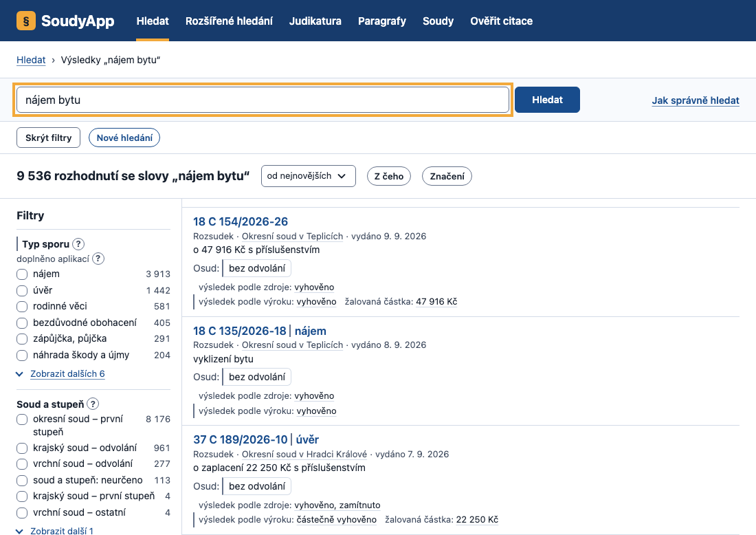Expand Zobrazit další 1 court option
The height and width of the screenshot is (535, 756).
tap(62, 531)
